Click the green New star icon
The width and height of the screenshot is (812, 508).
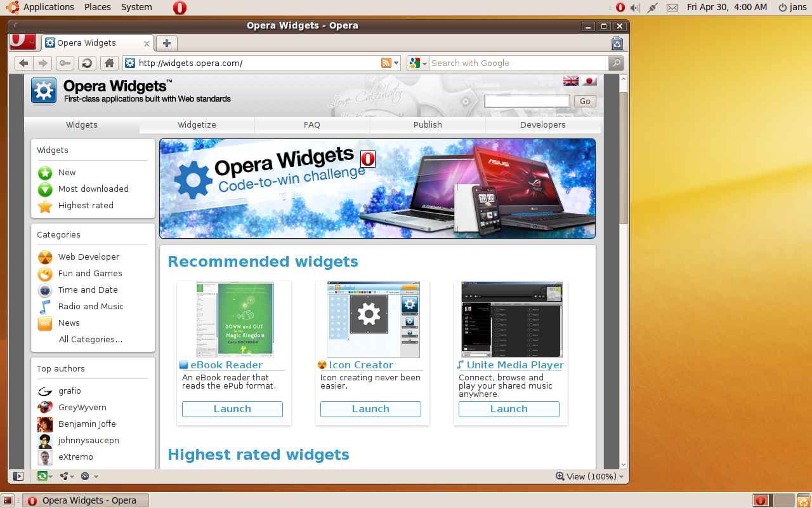(45, 173)
